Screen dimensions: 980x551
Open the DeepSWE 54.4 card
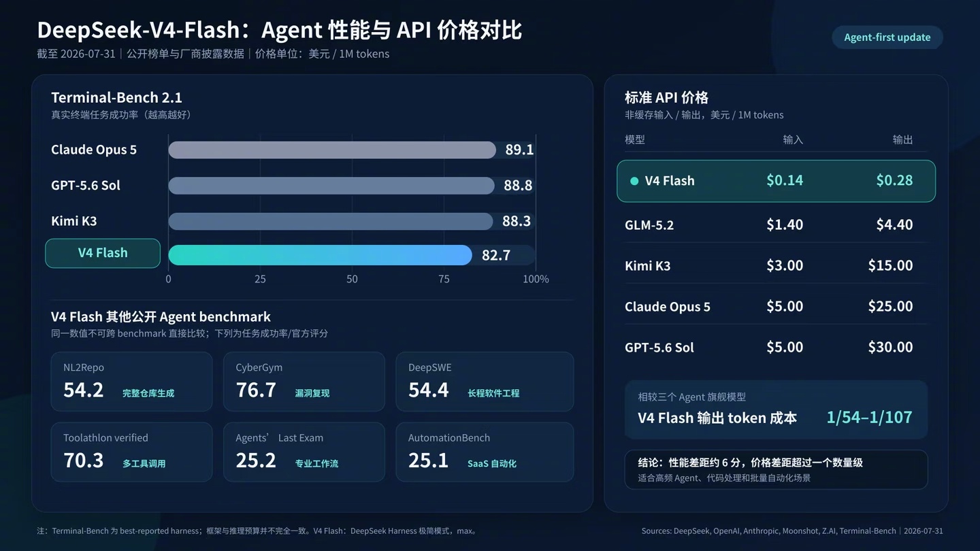[485, 382]
